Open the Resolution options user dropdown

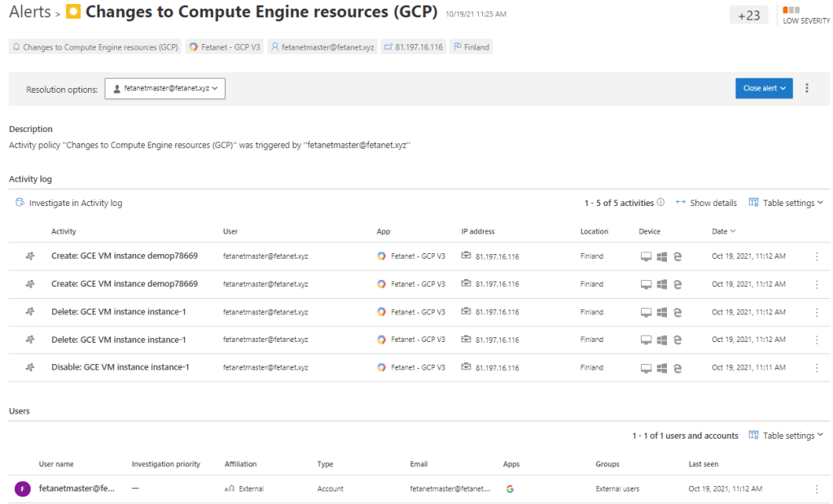coord(164,89)
